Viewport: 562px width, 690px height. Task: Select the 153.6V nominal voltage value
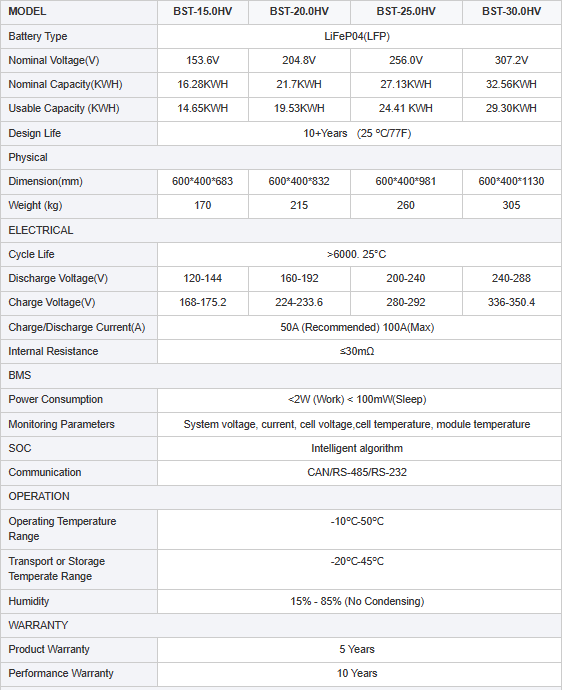[203, 60]
